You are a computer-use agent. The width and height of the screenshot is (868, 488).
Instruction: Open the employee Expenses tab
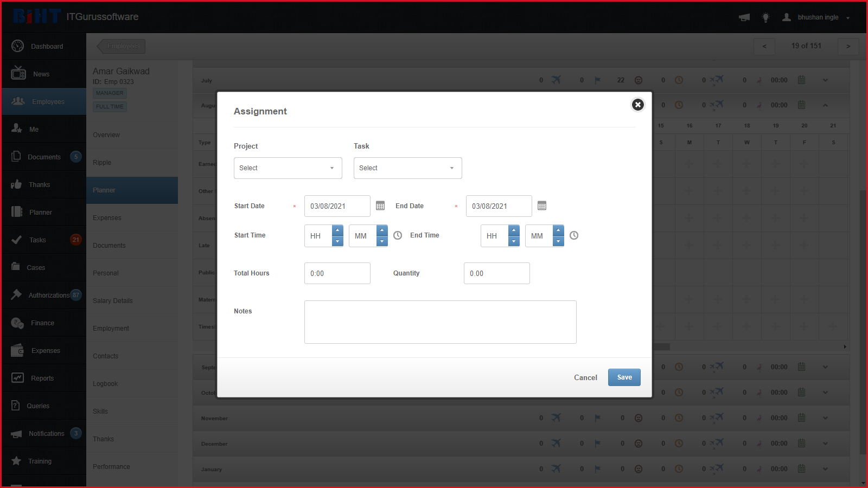[x=132, y=218]
